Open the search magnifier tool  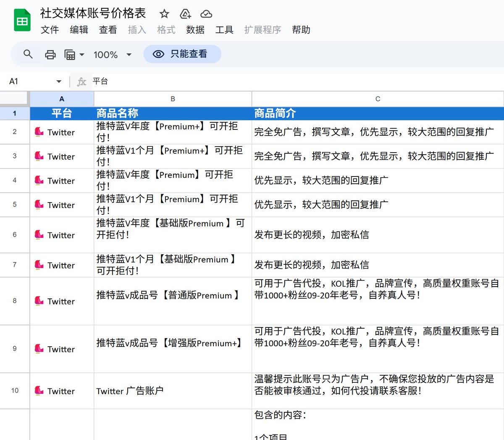28,54
